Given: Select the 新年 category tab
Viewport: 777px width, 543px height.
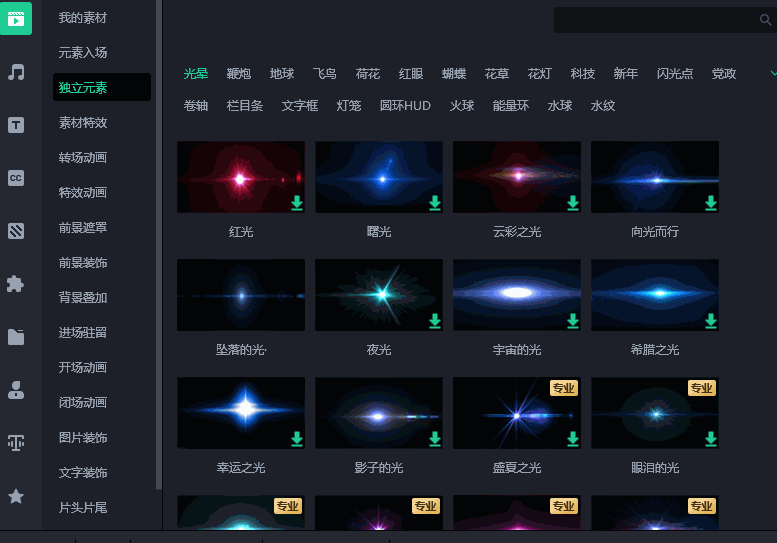Looking at the screenshot, I should click(626, 74).
